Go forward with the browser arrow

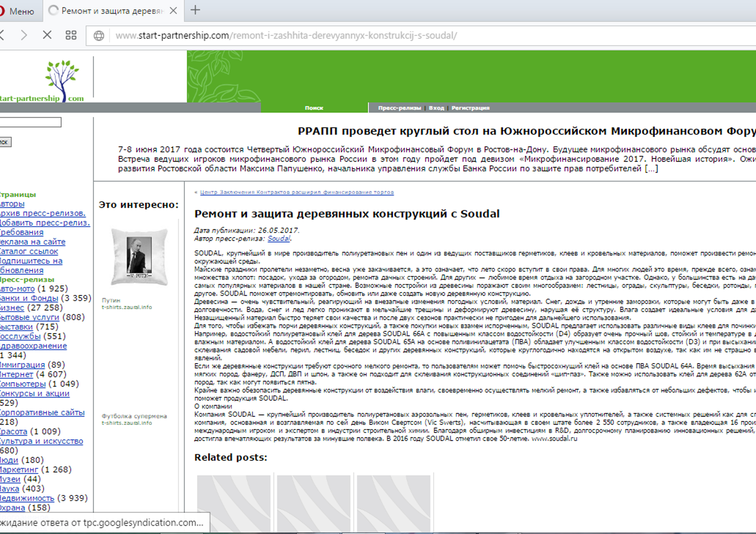tap(24, 35)
